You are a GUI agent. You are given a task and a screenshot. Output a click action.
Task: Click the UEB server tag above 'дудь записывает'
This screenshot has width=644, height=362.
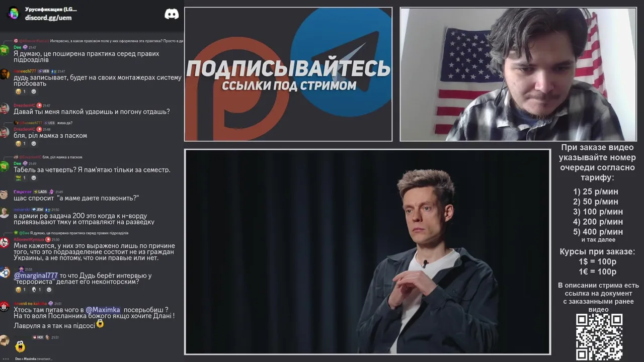point(43,71)
